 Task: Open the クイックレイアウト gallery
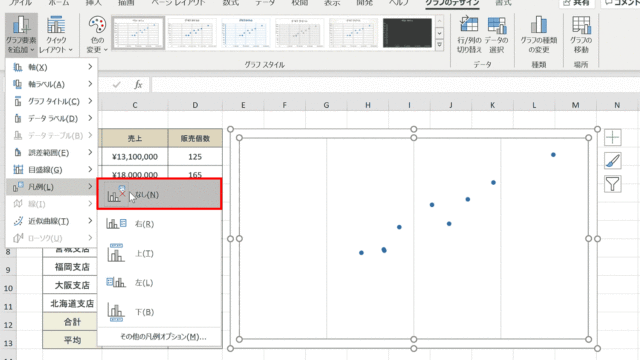[56, 35]
